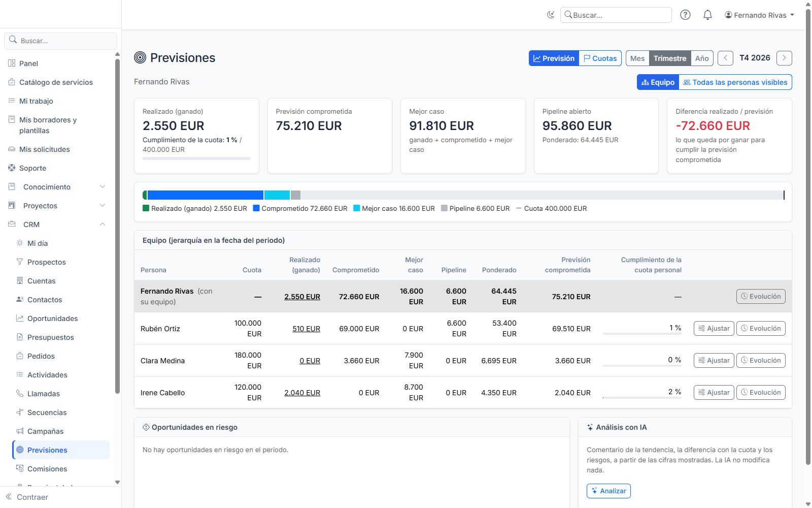
Task: Expand Proyectos menu
Action: click(x=57, y=206)
